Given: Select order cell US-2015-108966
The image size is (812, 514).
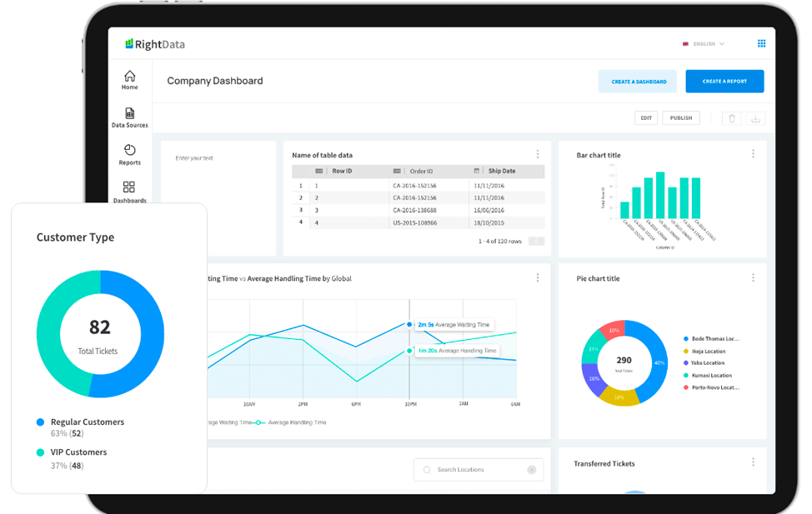Looking at the screenshot, I should 414,223.
